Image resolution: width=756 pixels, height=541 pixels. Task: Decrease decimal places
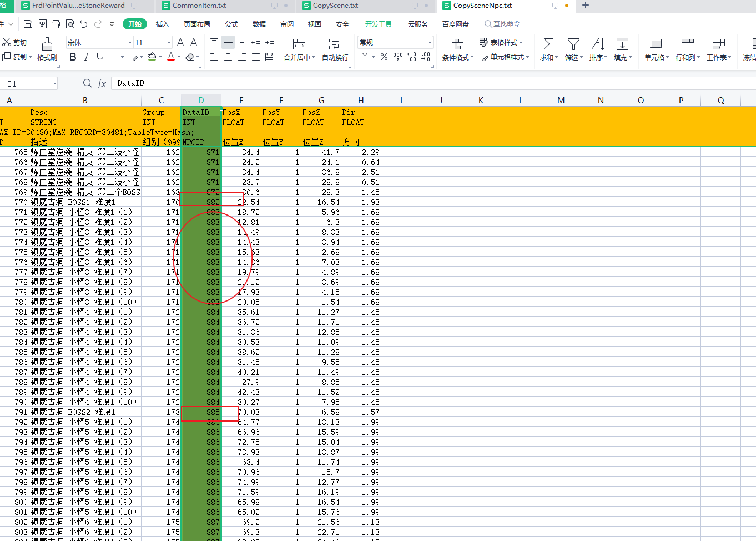[x=426, y=57]
